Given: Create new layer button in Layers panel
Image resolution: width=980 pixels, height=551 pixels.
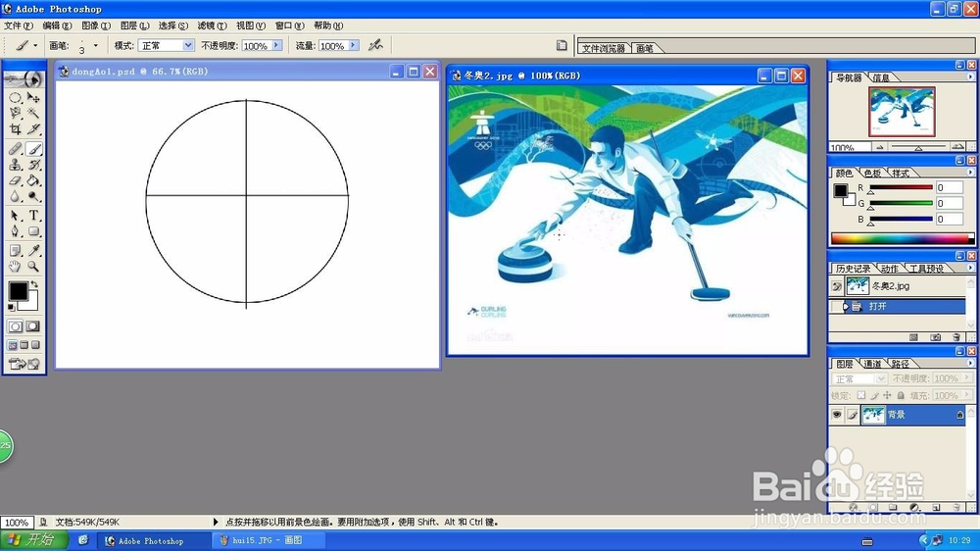Looking at the screenshot, I should 936,507.
